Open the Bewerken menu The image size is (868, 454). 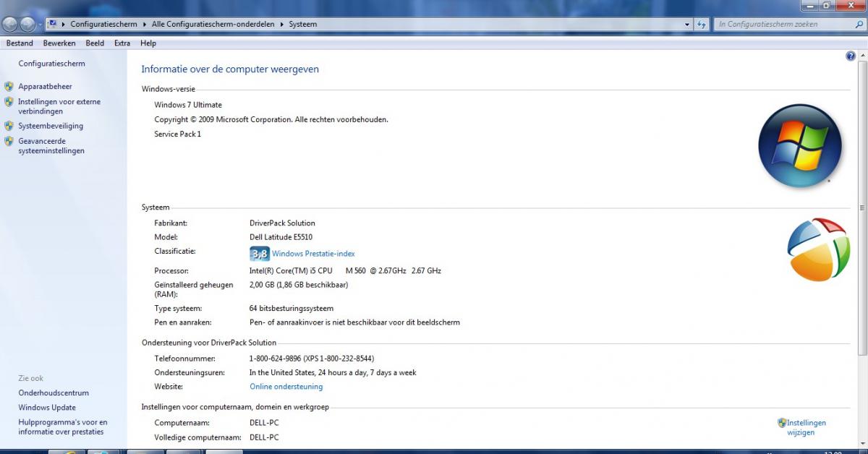59,43
